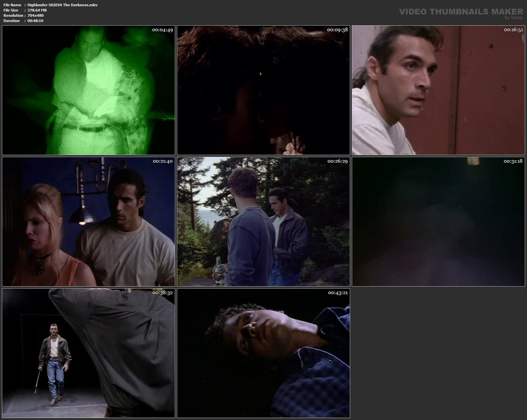Click the timestamp '00:09:38' overlay
Viewport: 527px width, 420px height.
coord(337,30)
